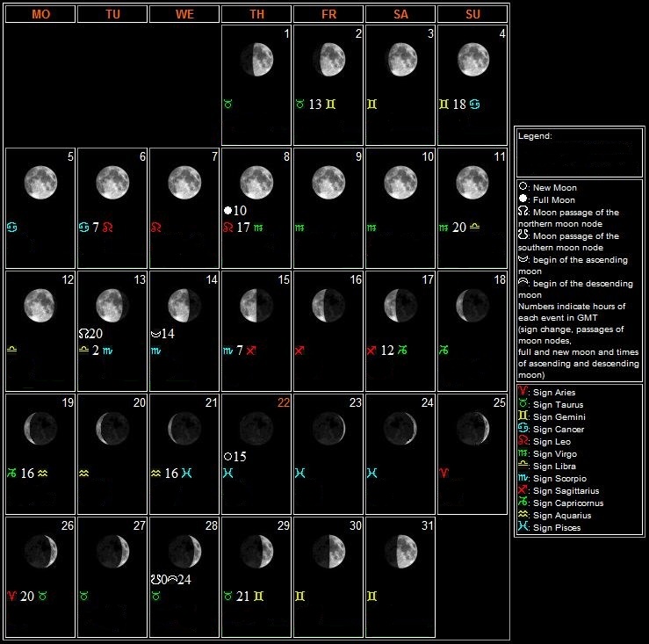
Task: Click the northern moon node symbol on day 13
Action: [84, 334]
